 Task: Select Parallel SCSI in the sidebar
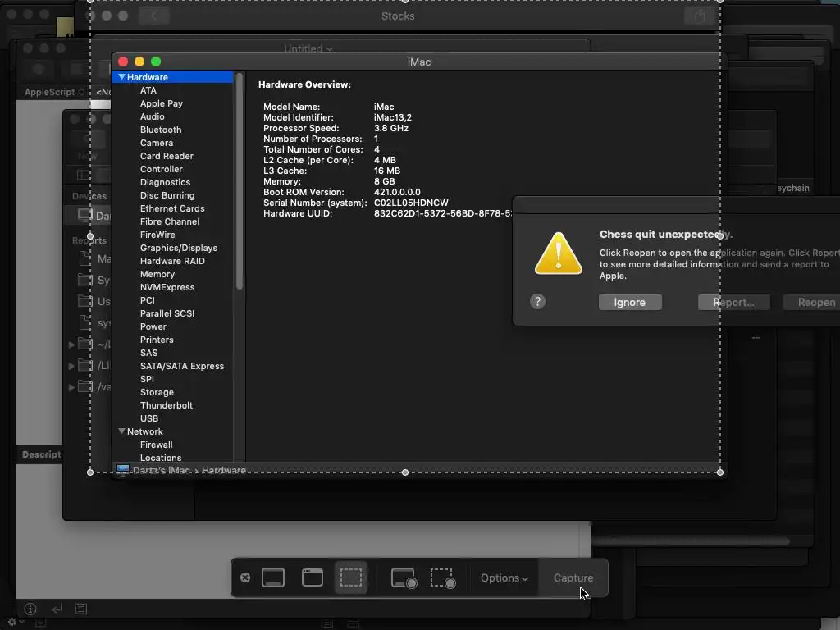[x=167, y=313]
